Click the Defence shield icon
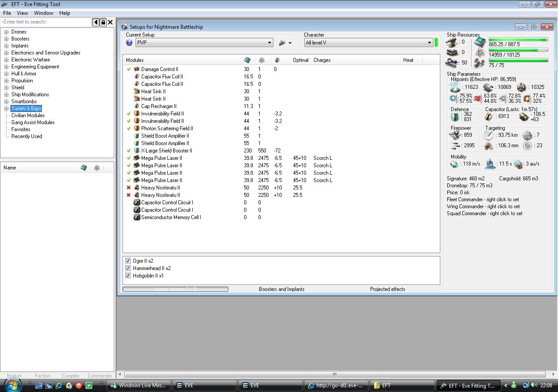This screenshot has width=558, height=392. pyautogui.click(x=455, y=117)
